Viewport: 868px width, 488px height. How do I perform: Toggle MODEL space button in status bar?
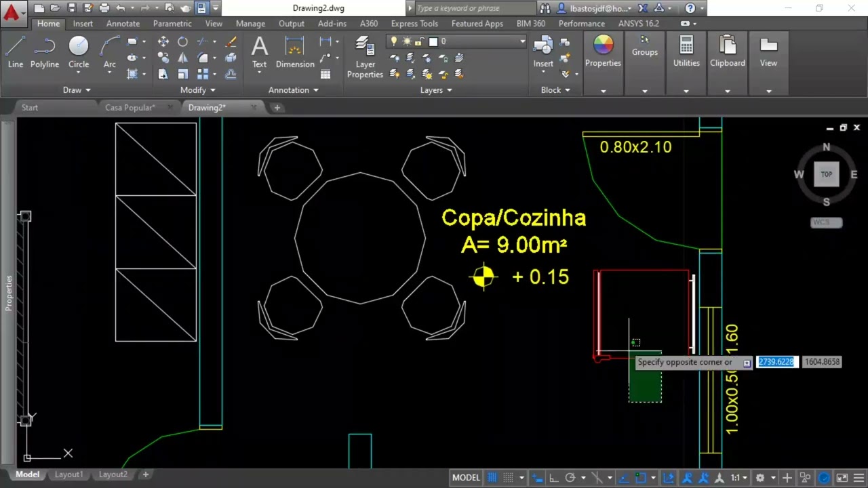point(466,478)
